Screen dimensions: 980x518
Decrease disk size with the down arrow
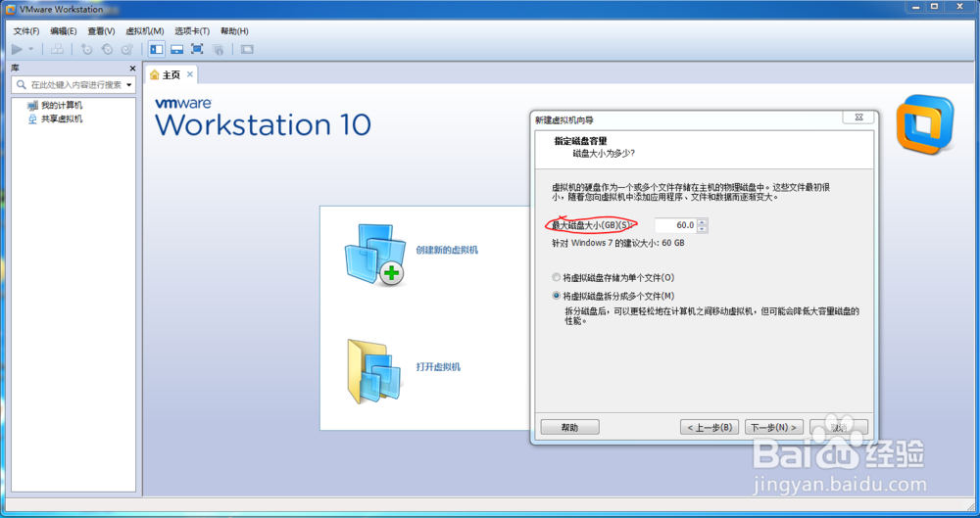(x=702, y=229)
